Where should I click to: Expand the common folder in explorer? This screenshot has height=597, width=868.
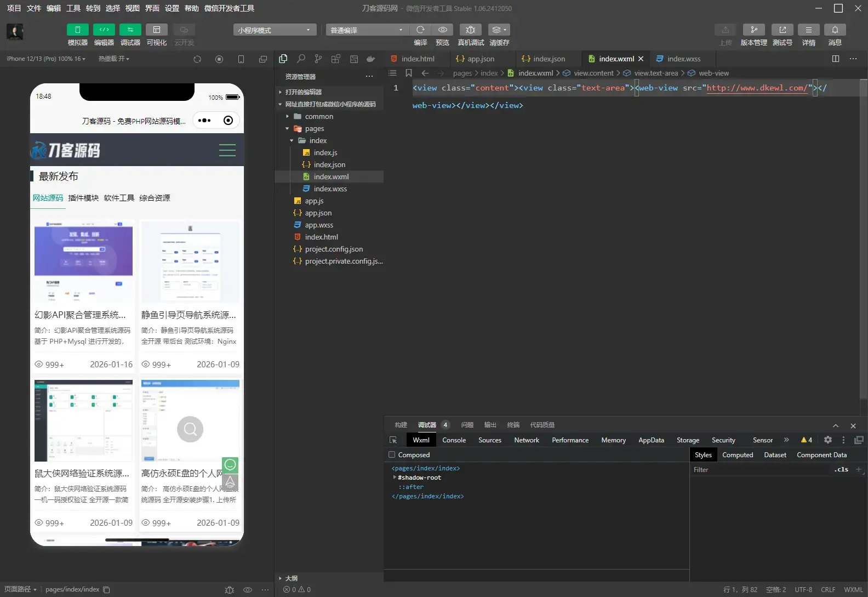tap(319, 117)
